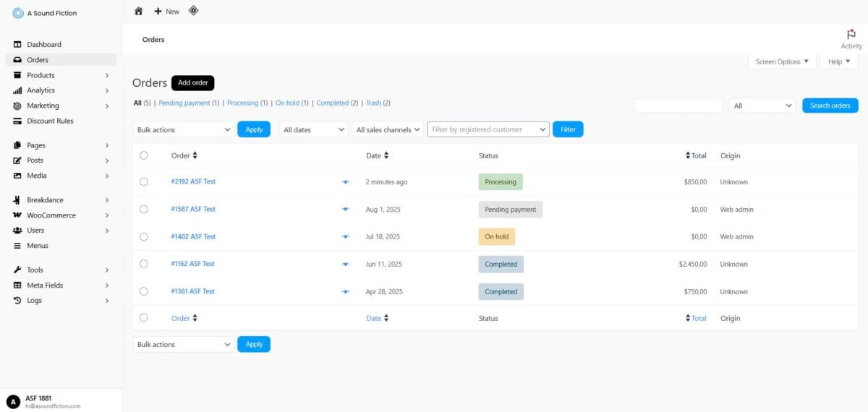The image size is (868, 412).
Task: Open Analytics in the sidebar menu
Action: (x=41, y=90)
